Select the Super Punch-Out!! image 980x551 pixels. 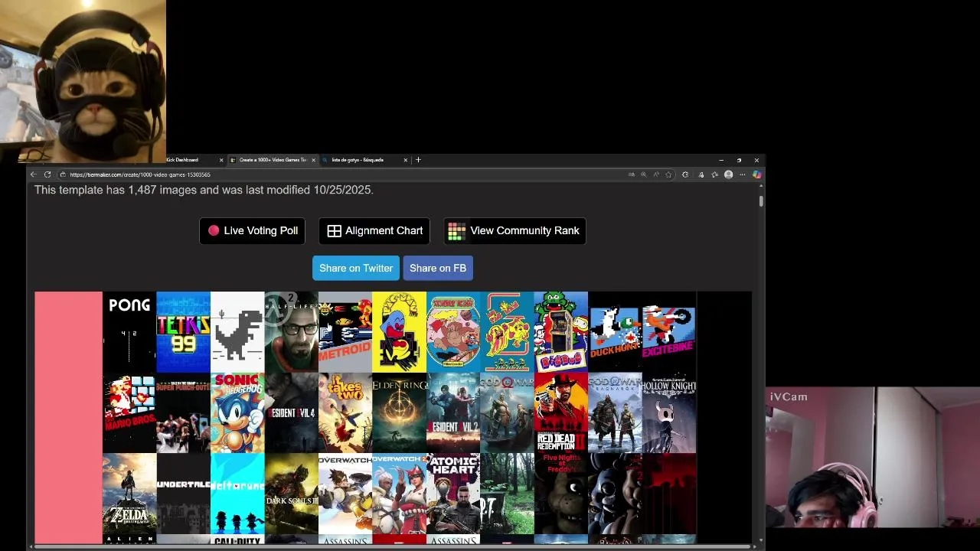click(x=183, y=412)
